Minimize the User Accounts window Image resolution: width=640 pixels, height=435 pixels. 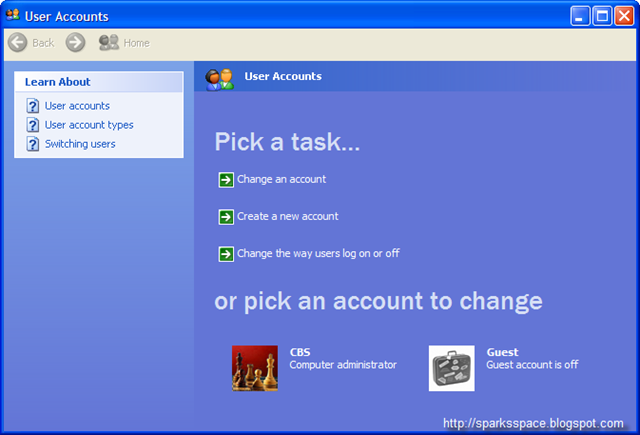point(580,16)
